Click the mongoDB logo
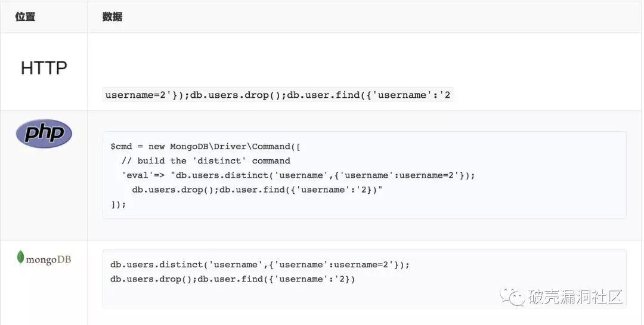The image size is (644, 325). click(x=44, y=258)
